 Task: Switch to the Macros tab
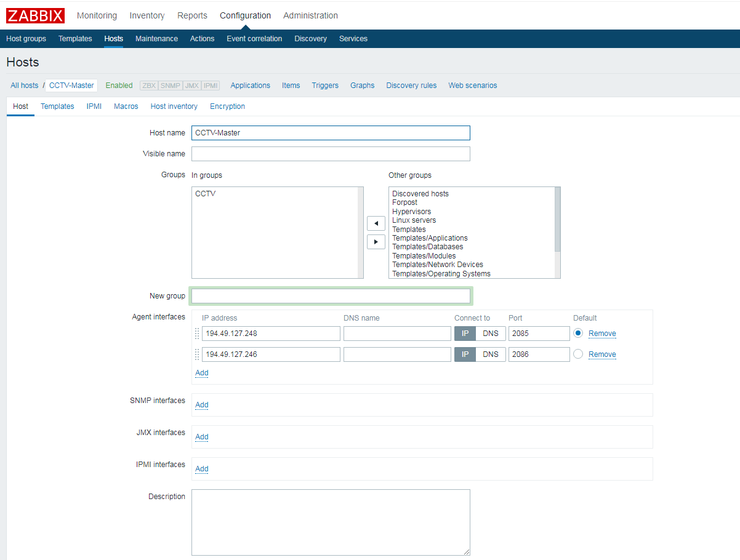tap(126, 106)
